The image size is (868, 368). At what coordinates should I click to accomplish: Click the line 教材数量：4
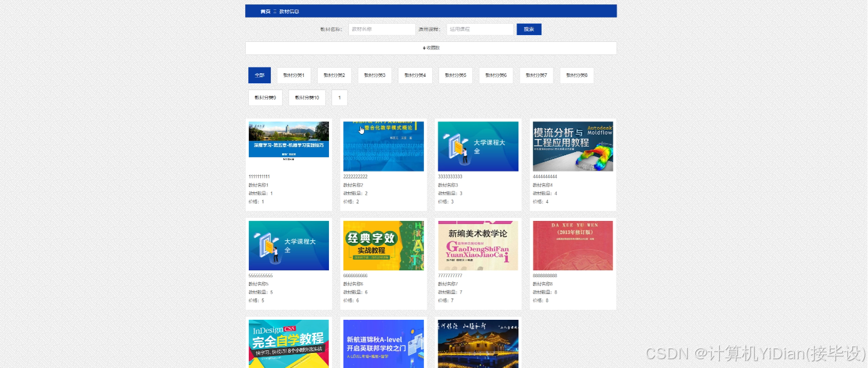coord(545,193)
